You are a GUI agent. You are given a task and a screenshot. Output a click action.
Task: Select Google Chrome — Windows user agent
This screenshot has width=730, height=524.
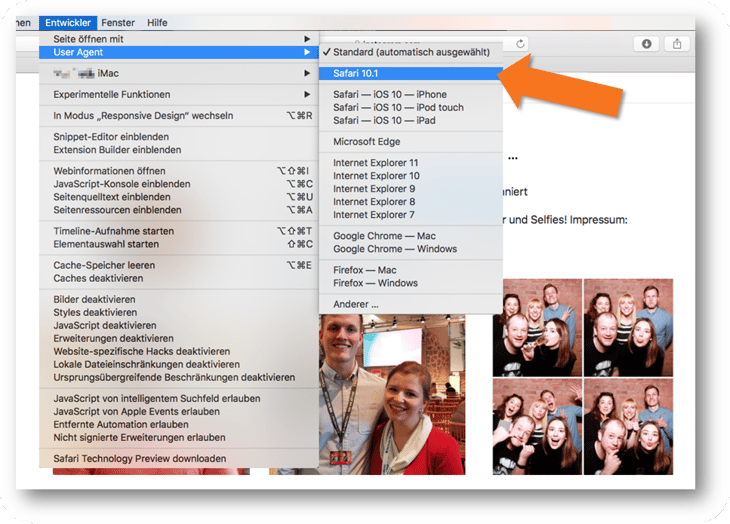[411, 249]
